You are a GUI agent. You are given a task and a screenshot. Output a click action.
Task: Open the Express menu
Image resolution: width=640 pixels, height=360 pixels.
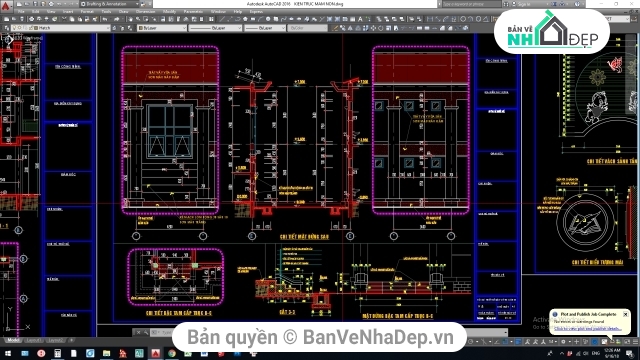coord(256,12)
